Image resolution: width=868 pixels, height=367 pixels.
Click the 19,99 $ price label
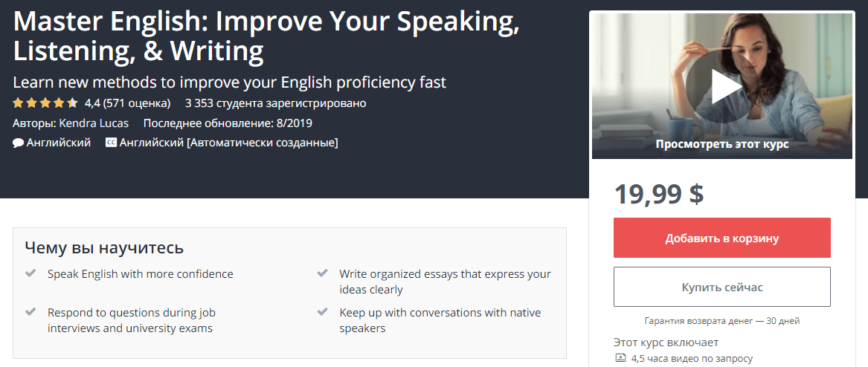point(659,194)
